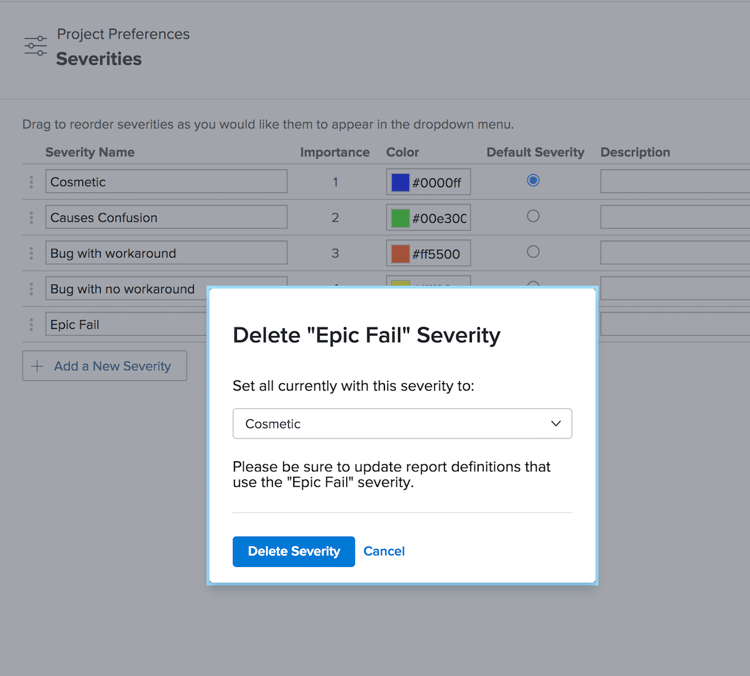Click the Causes Confusion description field
This screenshot has width=750, height=676.
pos(675,217)
